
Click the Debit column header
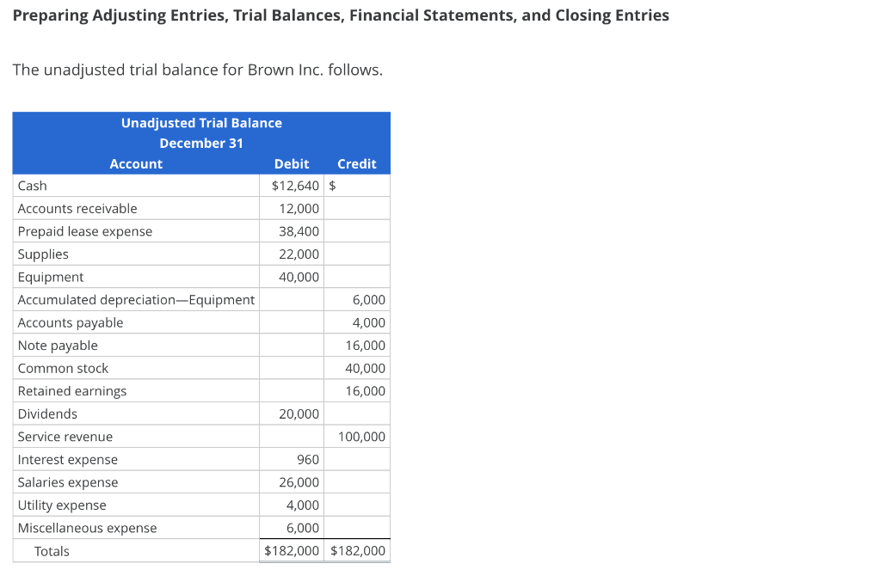[x=292, y=163]
